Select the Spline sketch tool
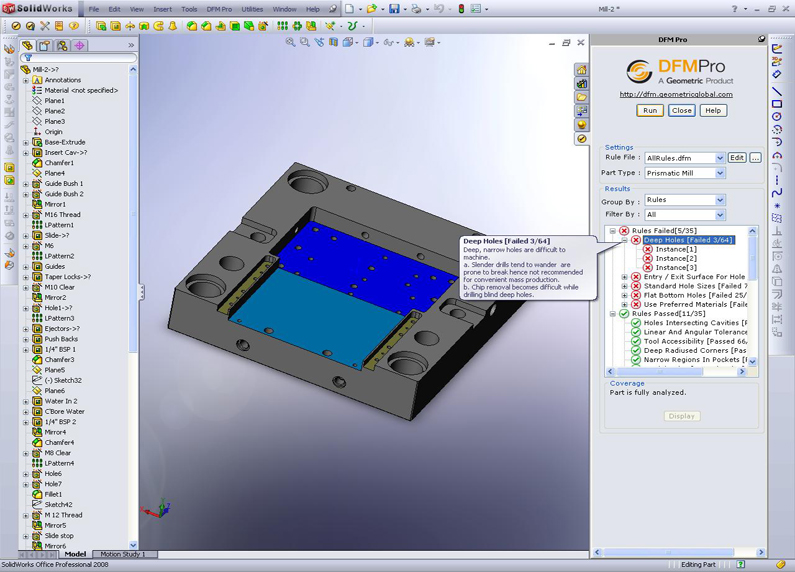 coord(777,193)
